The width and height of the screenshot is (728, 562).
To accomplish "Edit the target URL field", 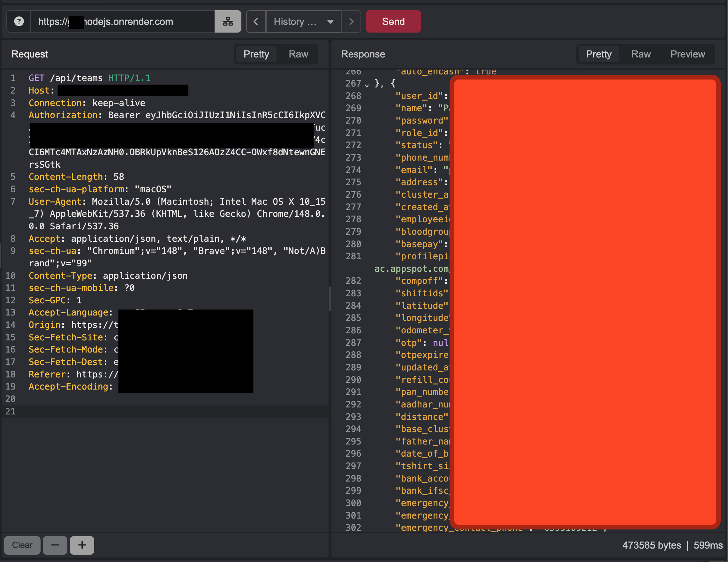I will point(123,21).
